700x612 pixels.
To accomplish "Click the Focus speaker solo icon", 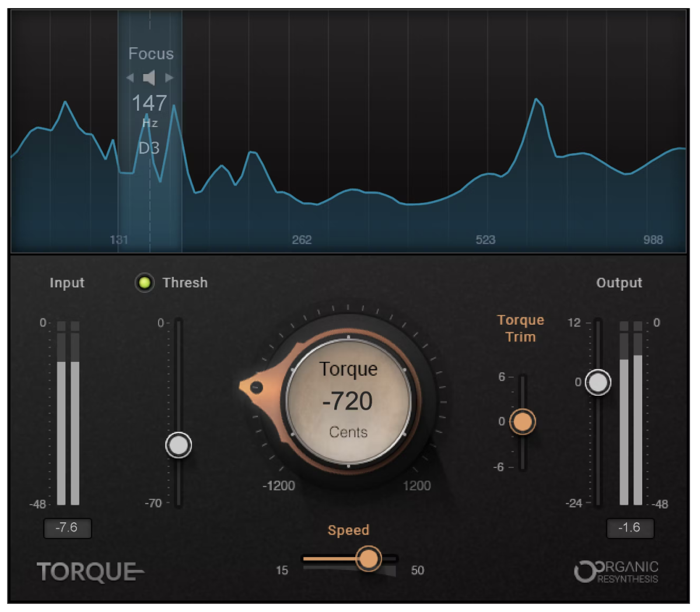I will [149, 78].
